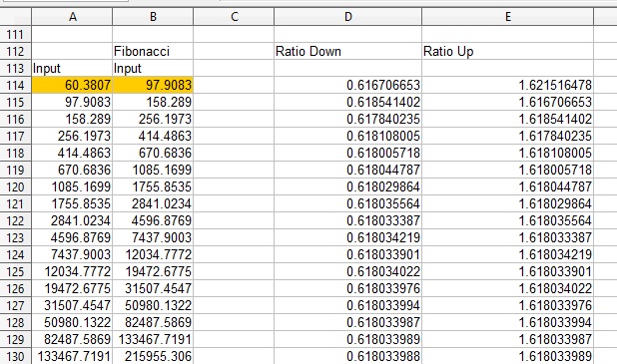This screenshot has width=617, height=364.
Task: Select highlighted cell 97.9083 in column B
Action: tap(153, 85)
